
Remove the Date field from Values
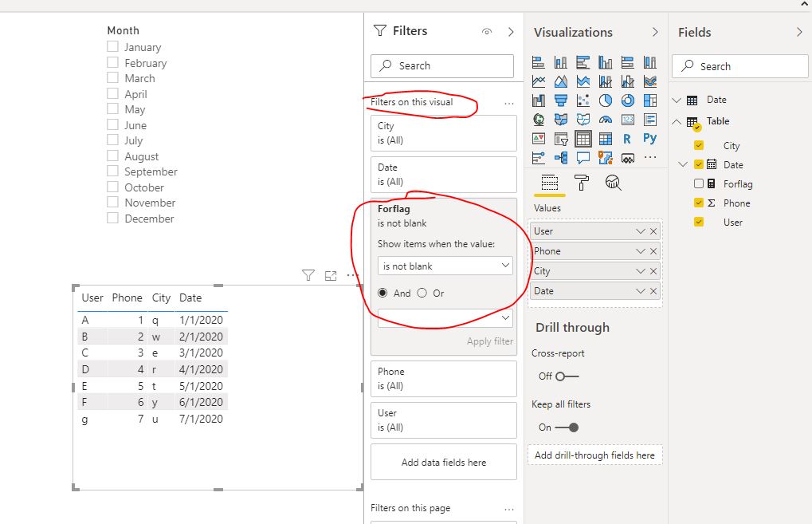pos(653,291)
